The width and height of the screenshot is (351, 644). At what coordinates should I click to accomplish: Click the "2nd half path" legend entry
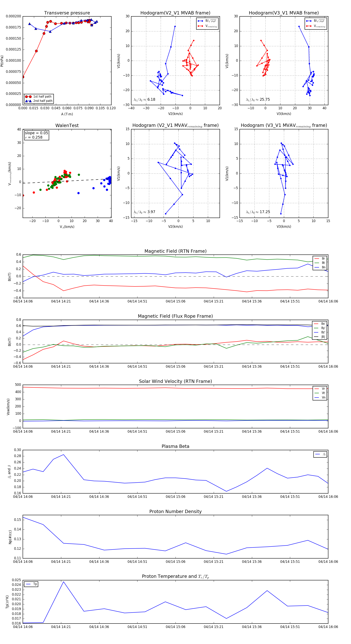coord(39,101)
